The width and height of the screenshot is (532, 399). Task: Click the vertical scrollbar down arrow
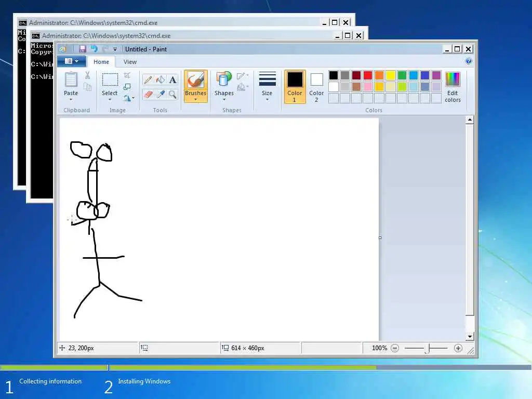pos(470,337)
